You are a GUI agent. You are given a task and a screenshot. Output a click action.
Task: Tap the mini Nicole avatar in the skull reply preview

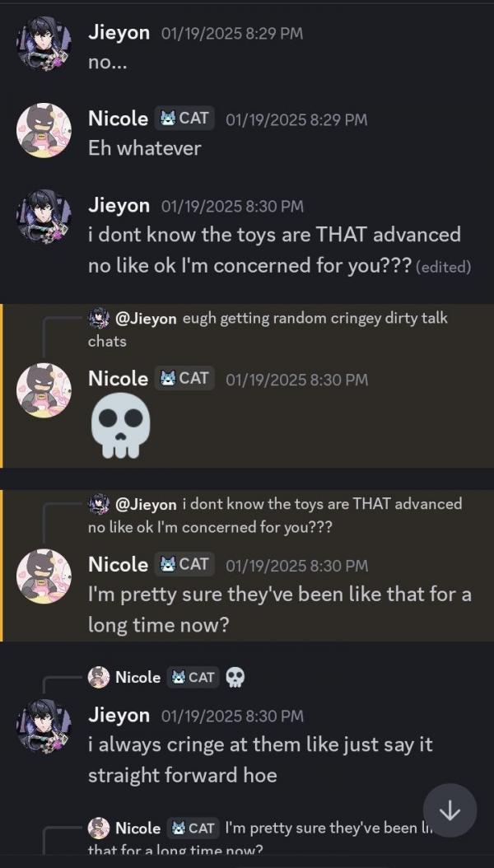(x=99, y=677)
